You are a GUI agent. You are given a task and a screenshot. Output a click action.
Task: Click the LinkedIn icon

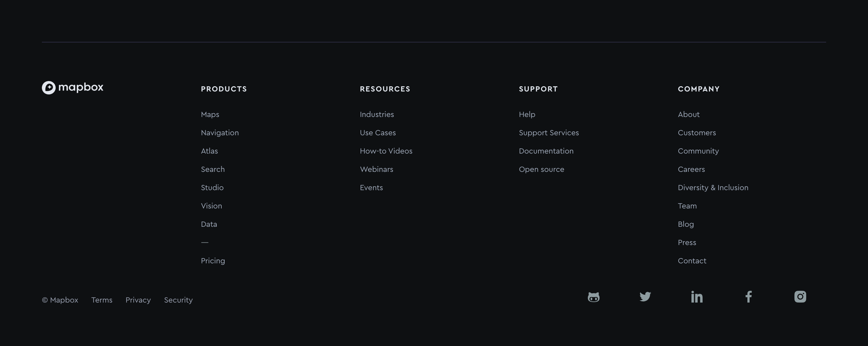(x=696, y=297)
